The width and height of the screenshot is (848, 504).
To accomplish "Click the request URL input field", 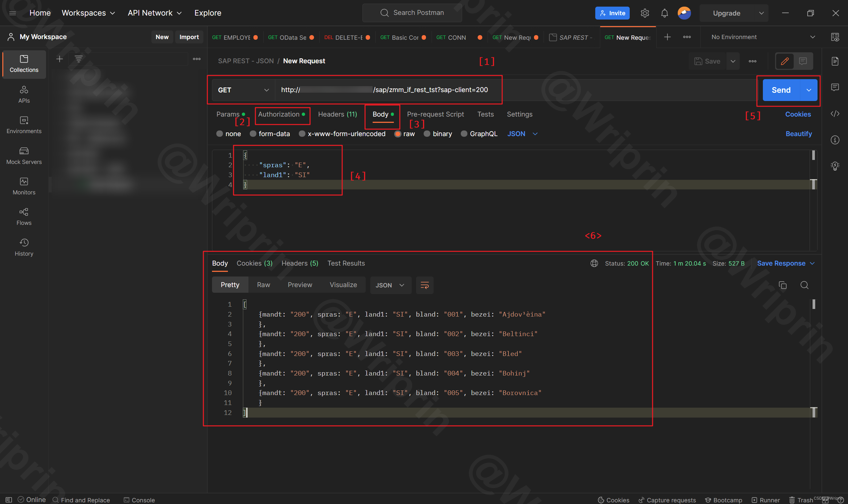I will 509,90.
